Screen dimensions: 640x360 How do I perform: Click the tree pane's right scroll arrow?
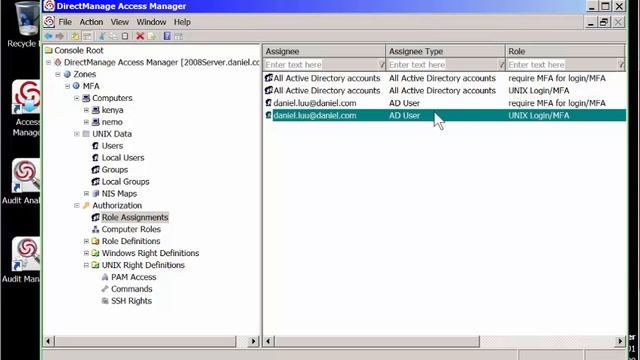[253, 341]
